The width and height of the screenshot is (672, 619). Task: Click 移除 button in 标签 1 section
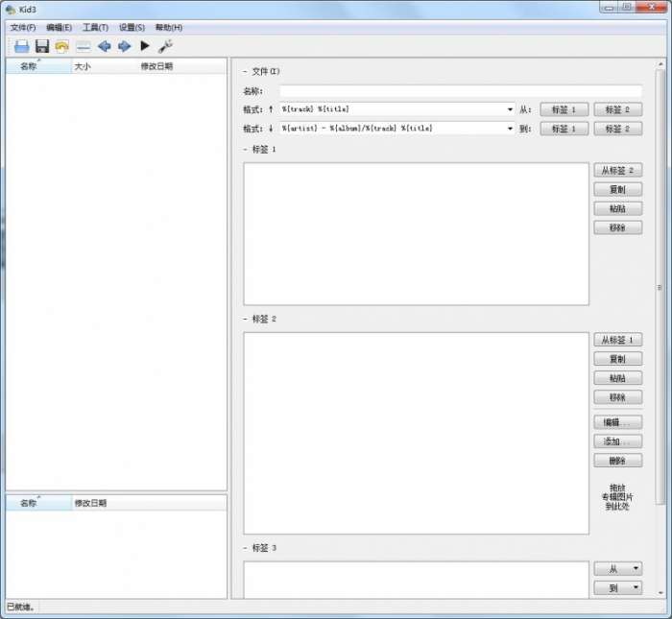click(618, 227)
